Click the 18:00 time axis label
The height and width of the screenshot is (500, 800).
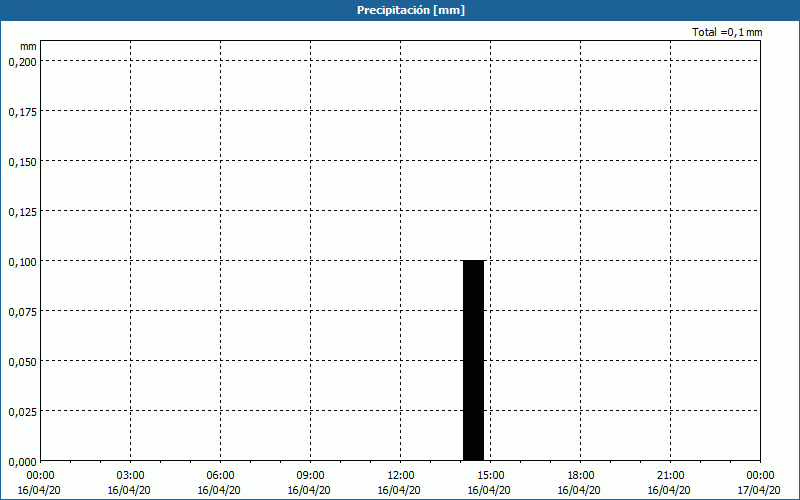point(581,476)
